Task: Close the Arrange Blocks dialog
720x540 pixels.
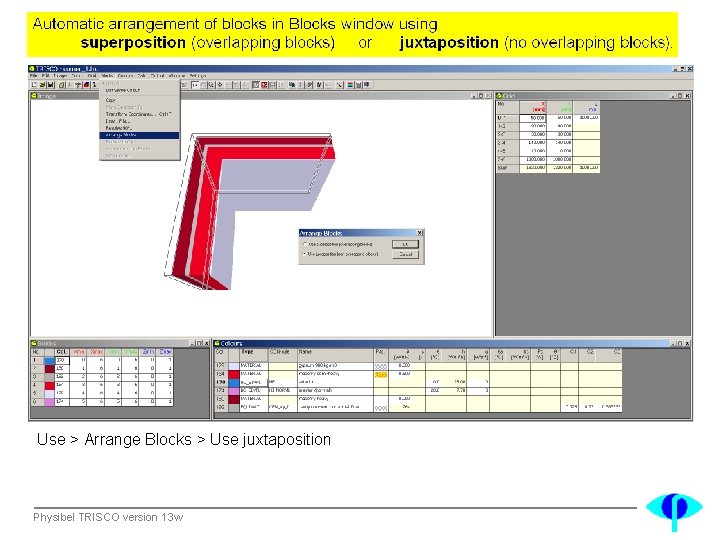Action: pos(419,233)
